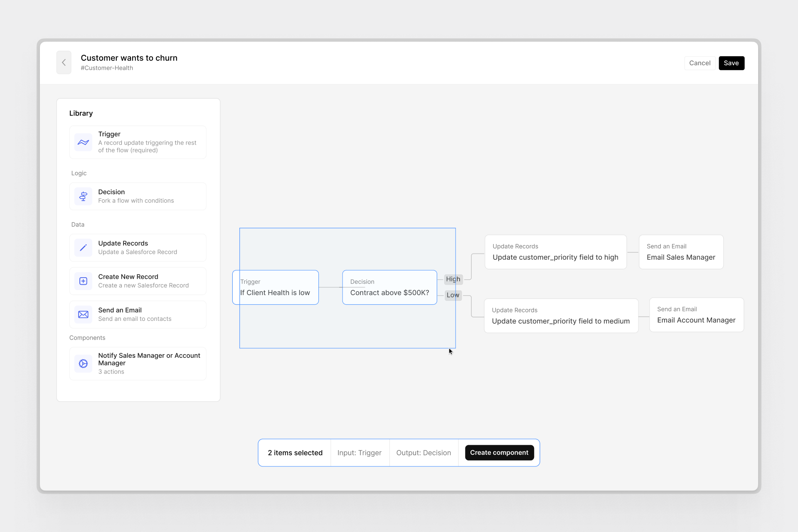
Task: Click the Create component button
Action: point(499,453)
